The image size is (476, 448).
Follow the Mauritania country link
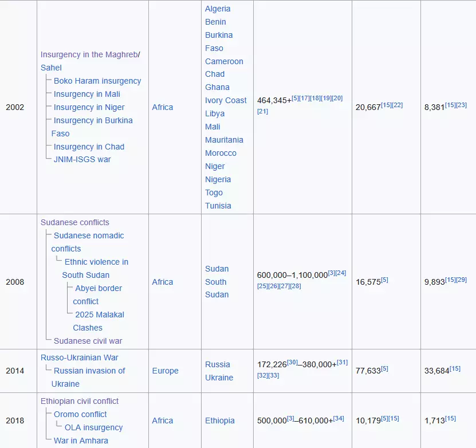[224, 140]
